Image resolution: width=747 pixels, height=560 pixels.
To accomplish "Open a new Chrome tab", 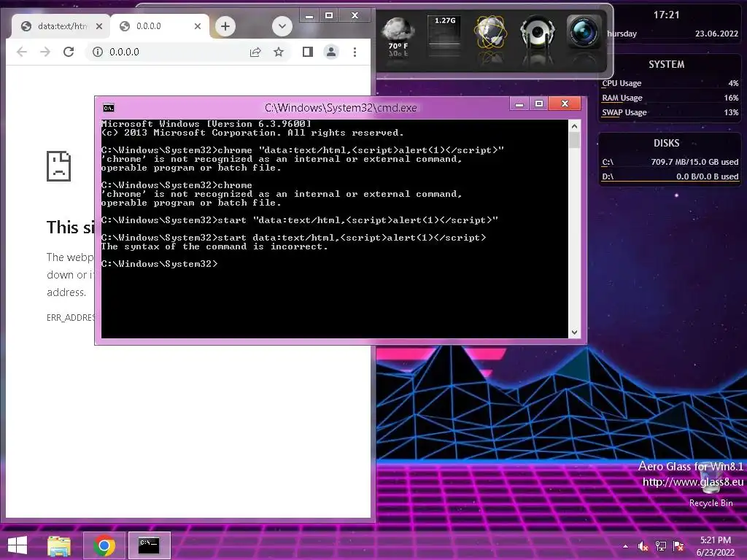I will 225,26.
